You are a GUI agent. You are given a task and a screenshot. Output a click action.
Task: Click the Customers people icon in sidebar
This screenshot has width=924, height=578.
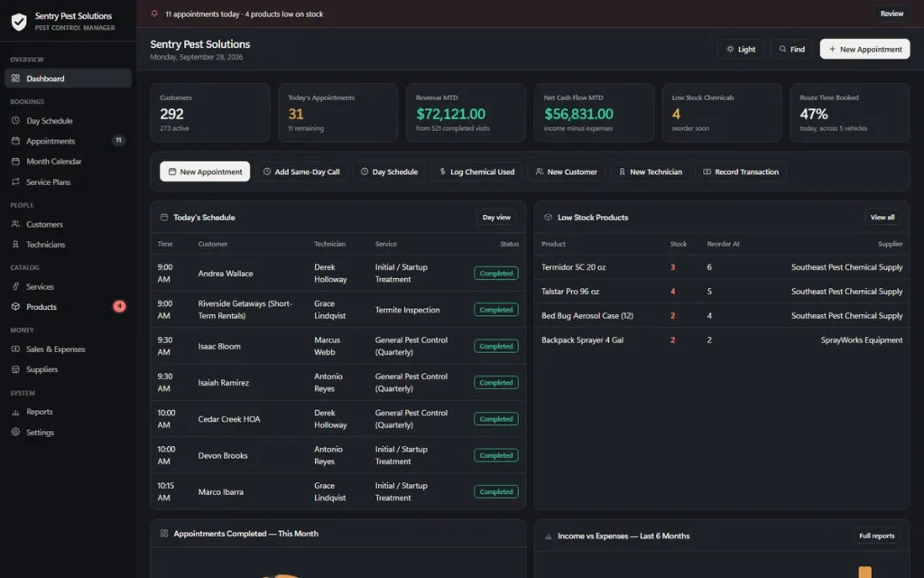click(15, 224)
